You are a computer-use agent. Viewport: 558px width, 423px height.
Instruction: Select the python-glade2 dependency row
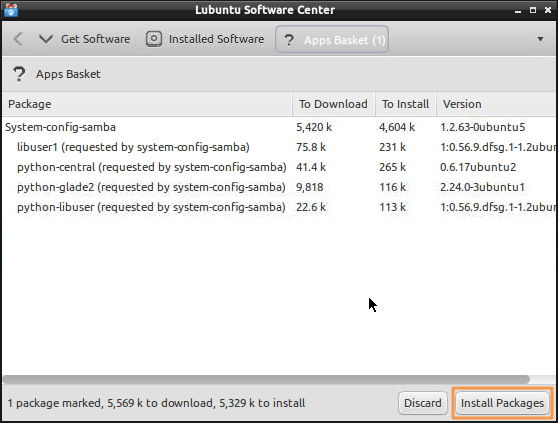click(279, 187)
